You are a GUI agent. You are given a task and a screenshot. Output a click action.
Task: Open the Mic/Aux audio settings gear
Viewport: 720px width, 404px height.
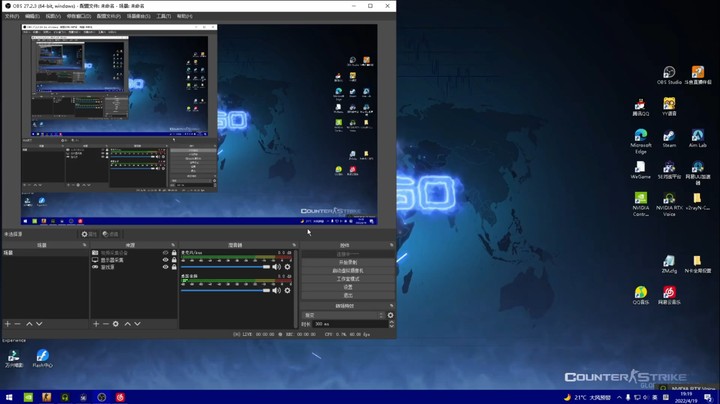pos(287,267)
